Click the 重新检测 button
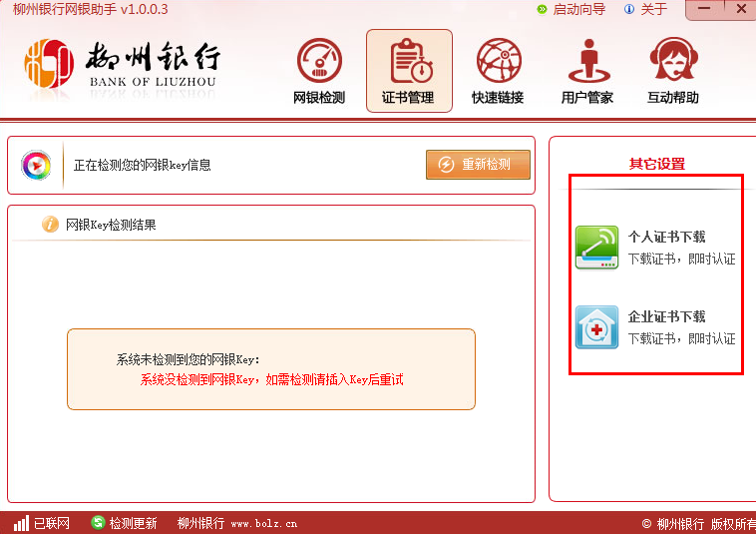Image resolution: width=756 pixels, height=534 pixels. coord(478,165)
